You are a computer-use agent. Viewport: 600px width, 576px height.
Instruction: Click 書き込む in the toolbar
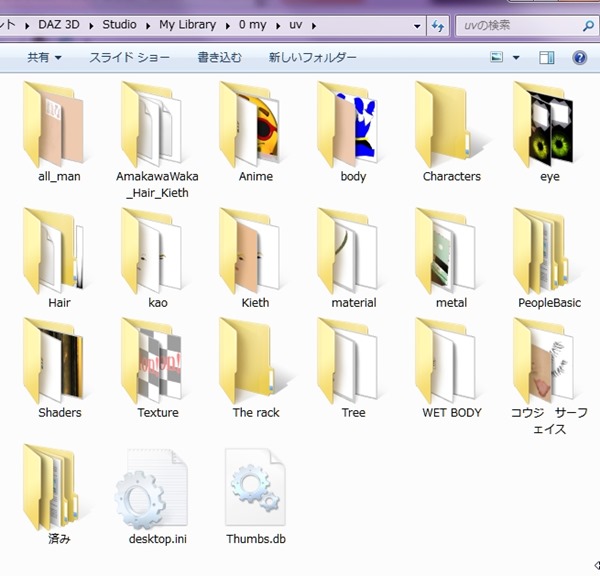[219, 58]
